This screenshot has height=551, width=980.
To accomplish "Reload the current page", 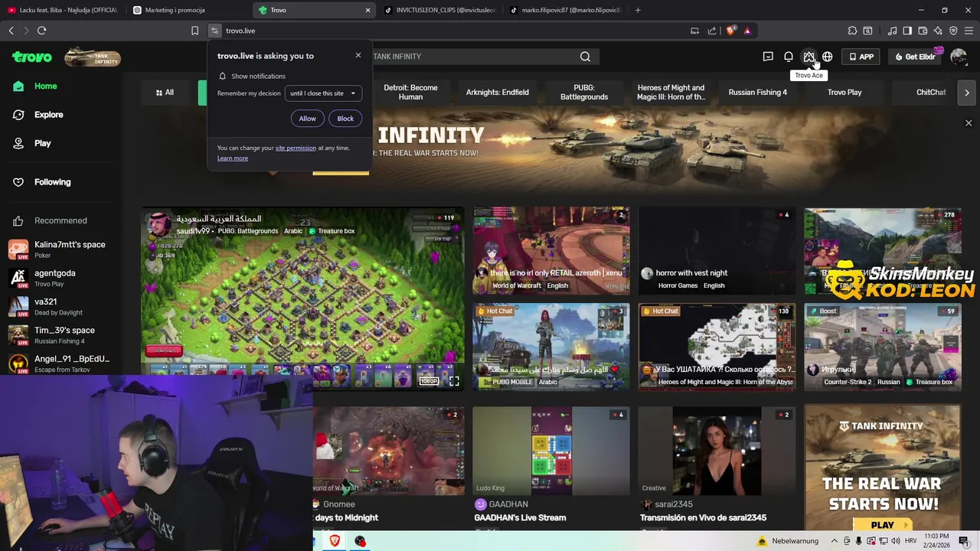I will (41, 31).
